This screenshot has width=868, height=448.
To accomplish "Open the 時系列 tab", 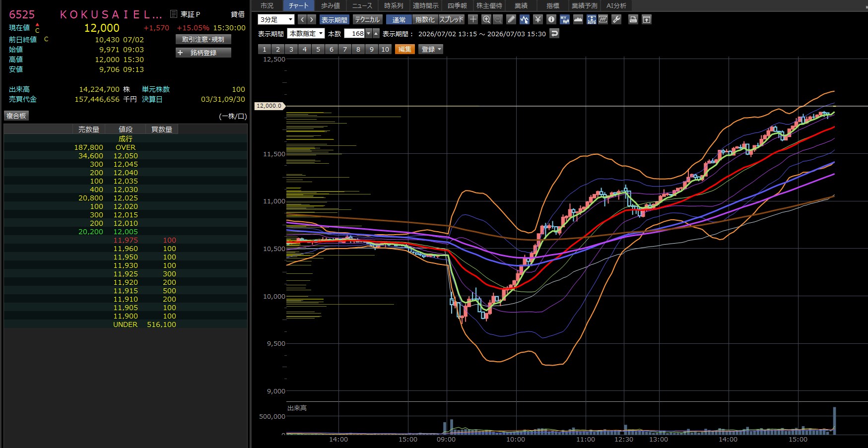I will 394,5.
